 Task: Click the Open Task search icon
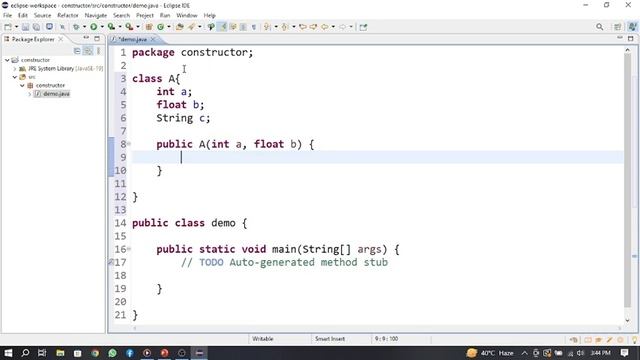(x=191, y=27)
